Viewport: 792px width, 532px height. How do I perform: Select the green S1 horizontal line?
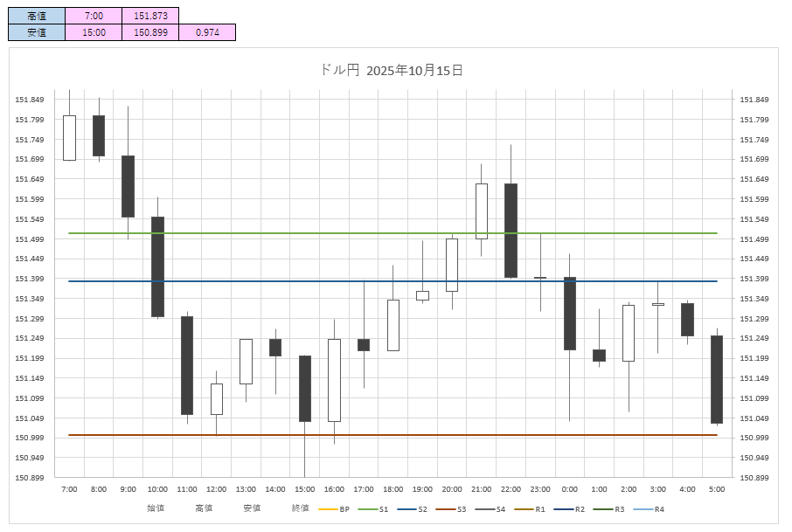[262, 233]
